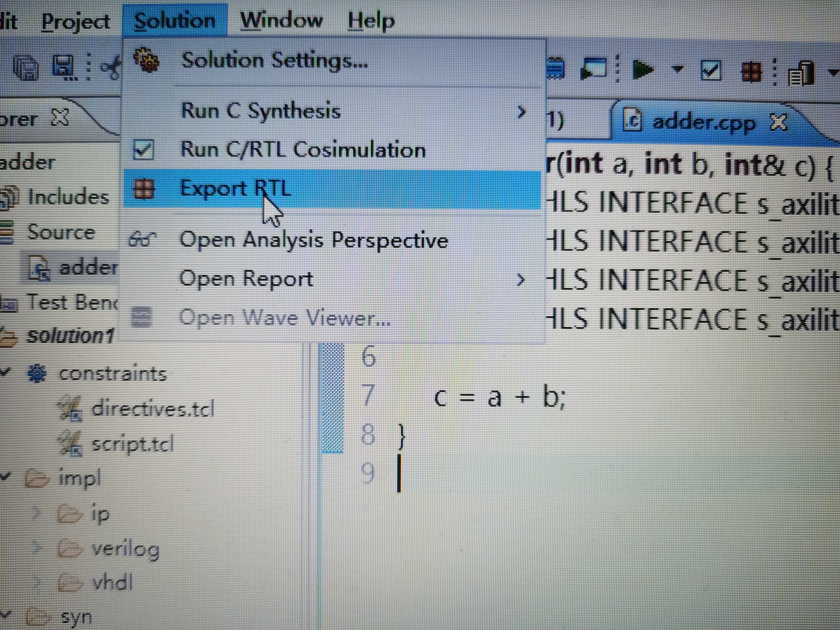Open the dropdown next to Run Synthesis arrow

677,69
